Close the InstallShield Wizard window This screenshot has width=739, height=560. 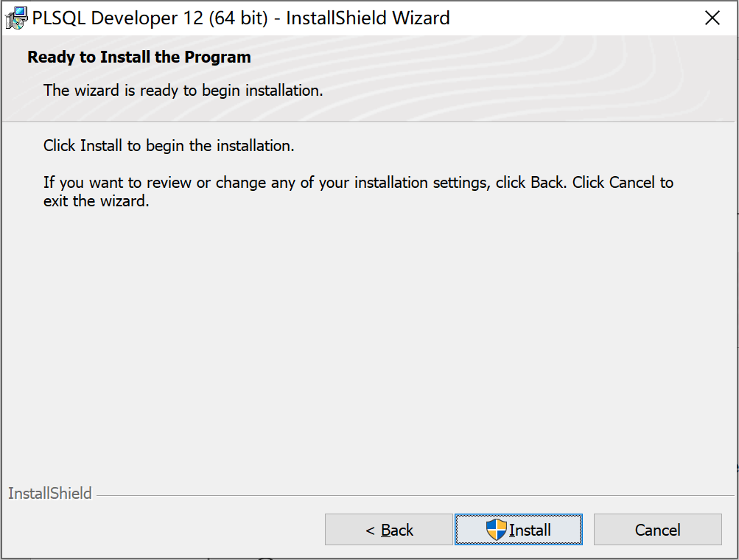[x=712, y=18]
